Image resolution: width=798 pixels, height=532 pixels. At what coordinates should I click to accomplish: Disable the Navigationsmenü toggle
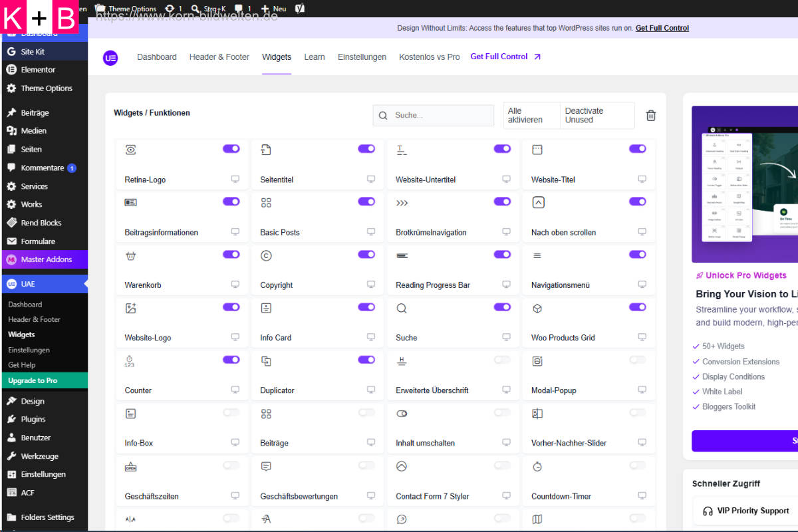(638, 254)
